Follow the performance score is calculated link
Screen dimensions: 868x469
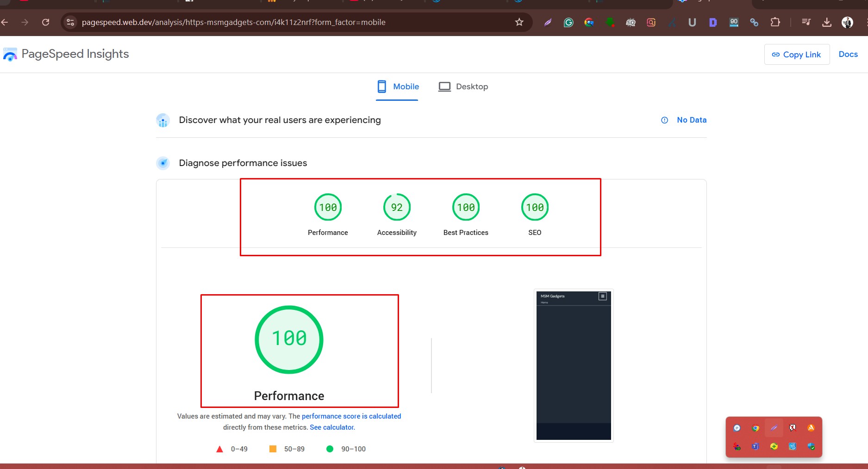click(x=351, y=416)
